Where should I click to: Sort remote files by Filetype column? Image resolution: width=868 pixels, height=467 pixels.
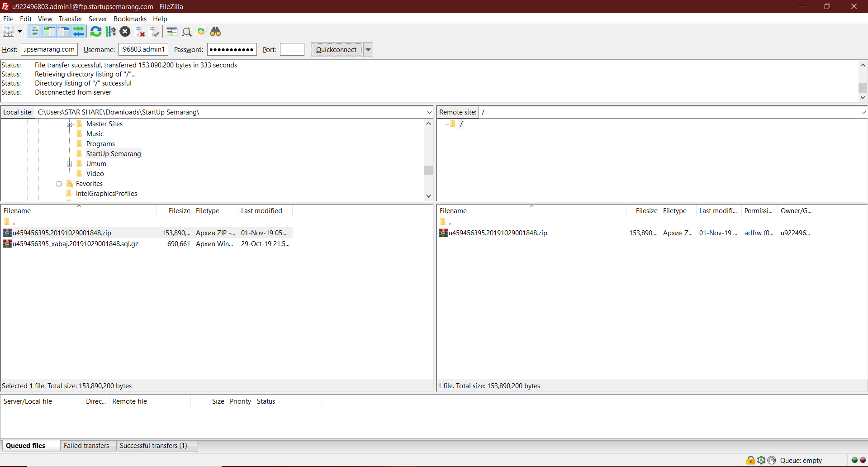pyautogui.click(x=678, y=211)
